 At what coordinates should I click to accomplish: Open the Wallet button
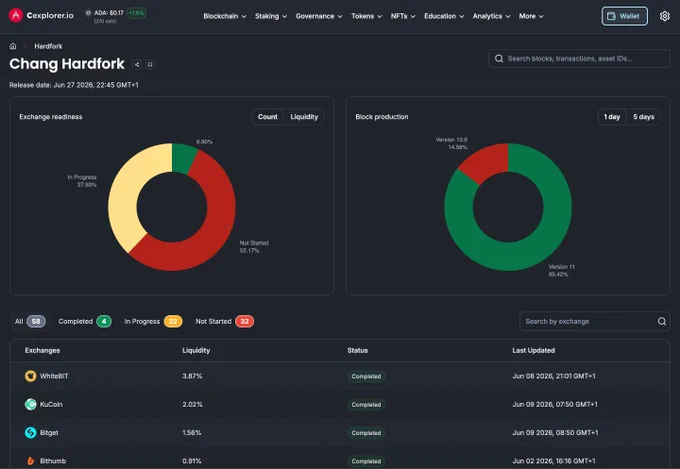tap(624, 16)
